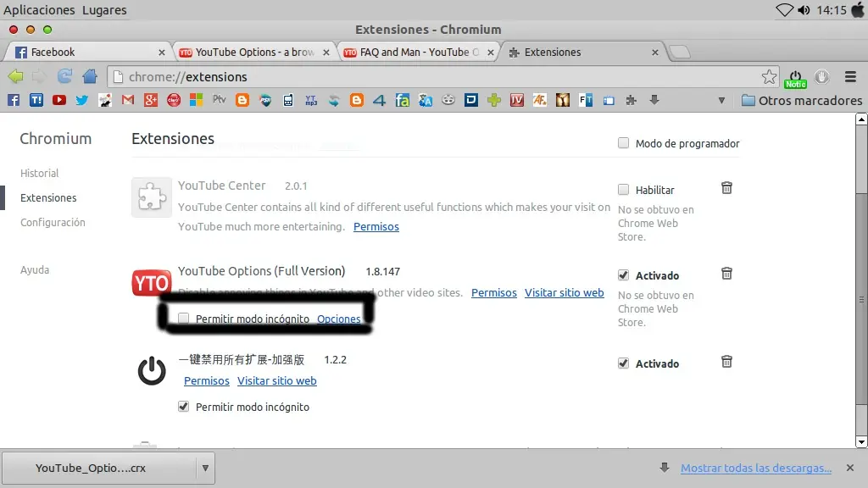Image resolution: width=868 pixels, height=488 pixels.
Task: Uncheck Activado for YouTube Options
Action: point(623,275)
